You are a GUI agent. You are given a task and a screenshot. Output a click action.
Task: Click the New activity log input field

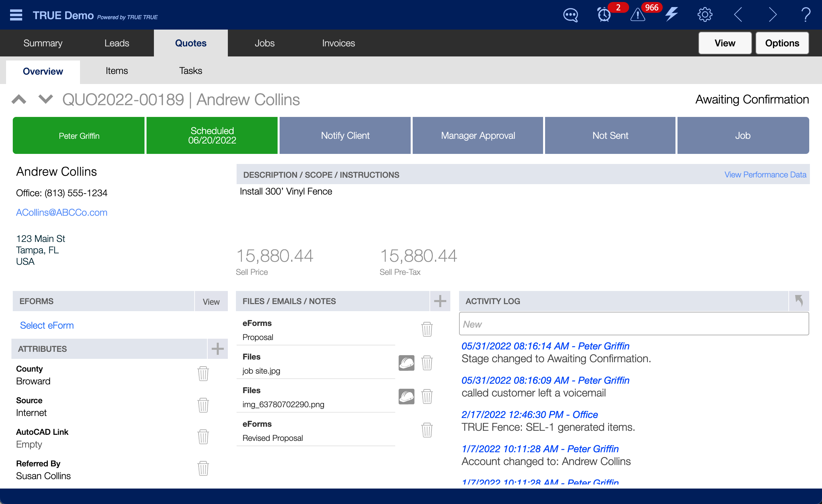[633, 324]
